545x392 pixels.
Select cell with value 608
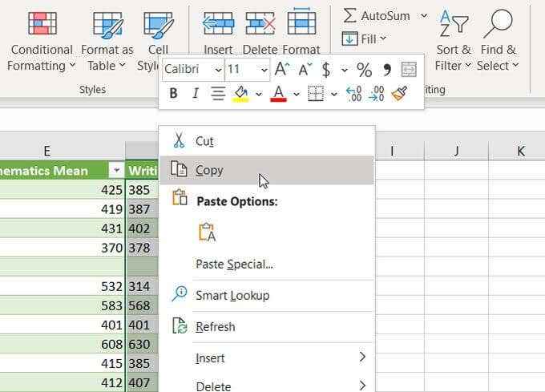[62, 344]
